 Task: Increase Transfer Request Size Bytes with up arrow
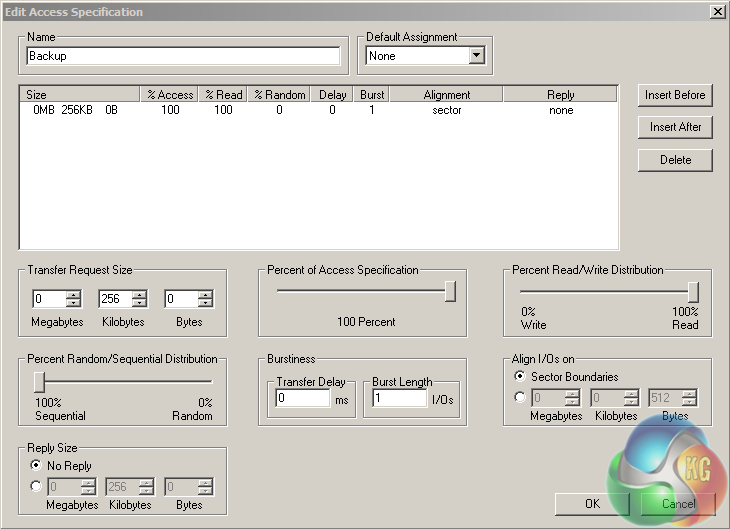click(205, 294)
